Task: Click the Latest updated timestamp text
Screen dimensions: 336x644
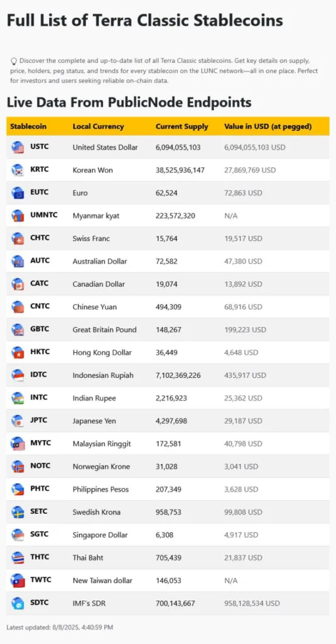Action: click(x=60, y=627)
